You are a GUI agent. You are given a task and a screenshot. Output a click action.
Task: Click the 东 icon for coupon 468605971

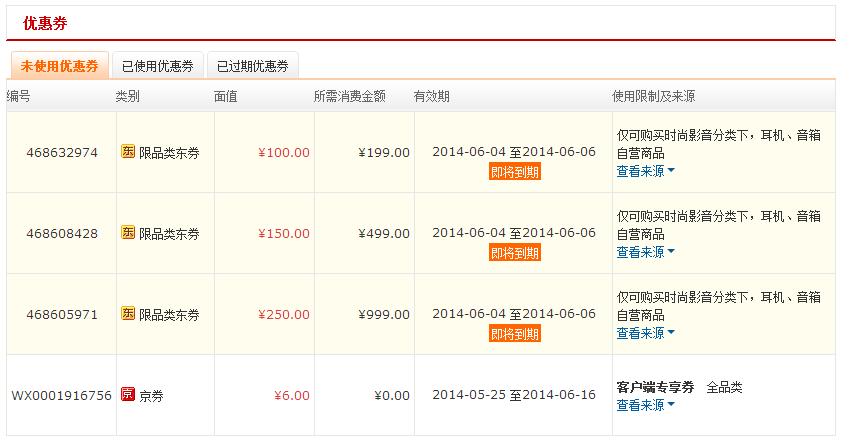(128, 314)
